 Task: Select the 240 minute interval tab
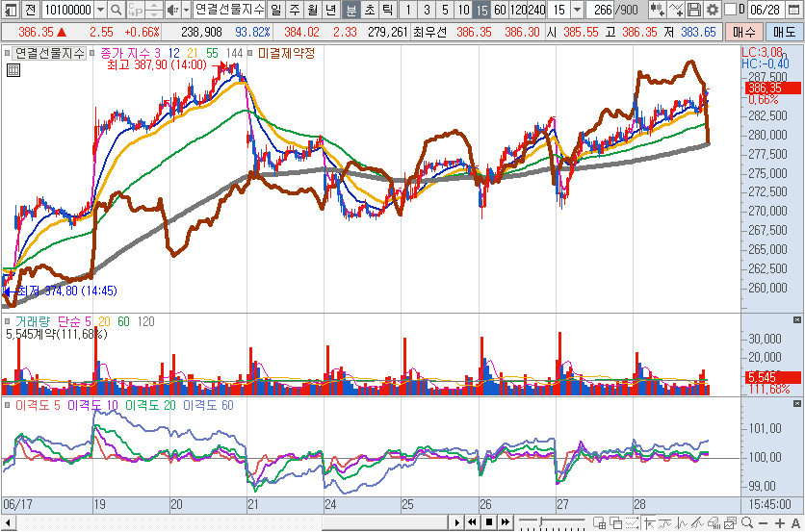534,10
